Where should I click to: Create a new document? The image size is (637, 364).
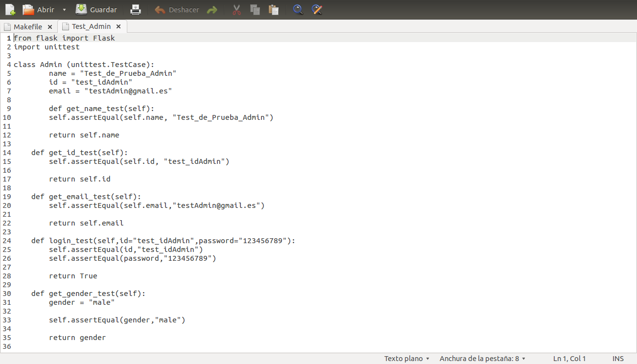[10, 9]
